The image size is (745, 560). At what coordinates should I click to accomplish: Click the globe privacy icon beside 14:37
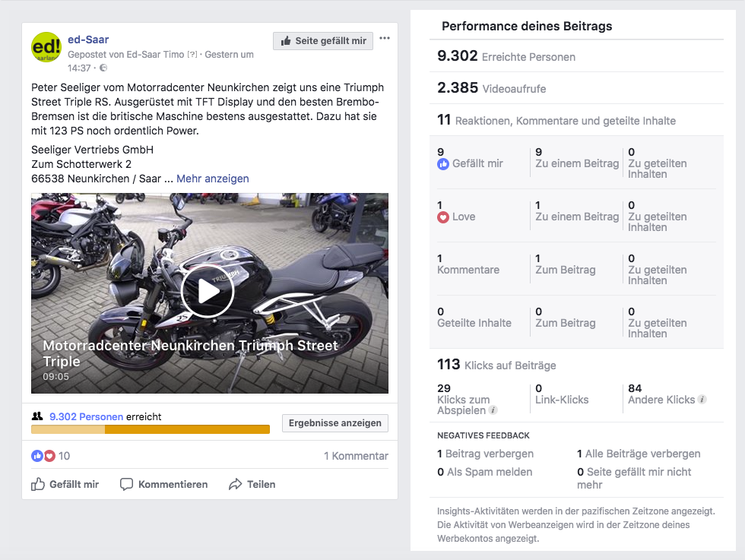pyautogui.click(x=103, y=68)
